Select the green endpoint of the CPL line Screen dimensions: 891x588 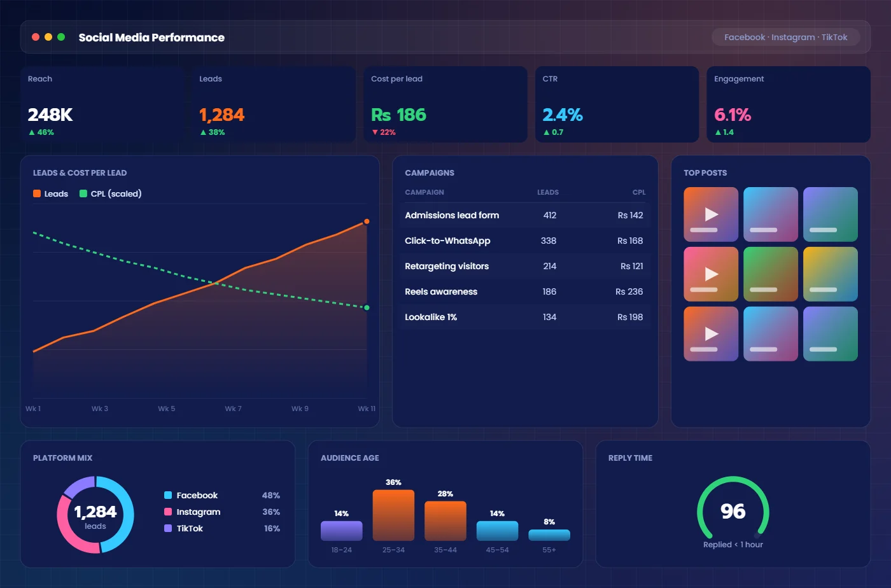[x=367, y=307]
